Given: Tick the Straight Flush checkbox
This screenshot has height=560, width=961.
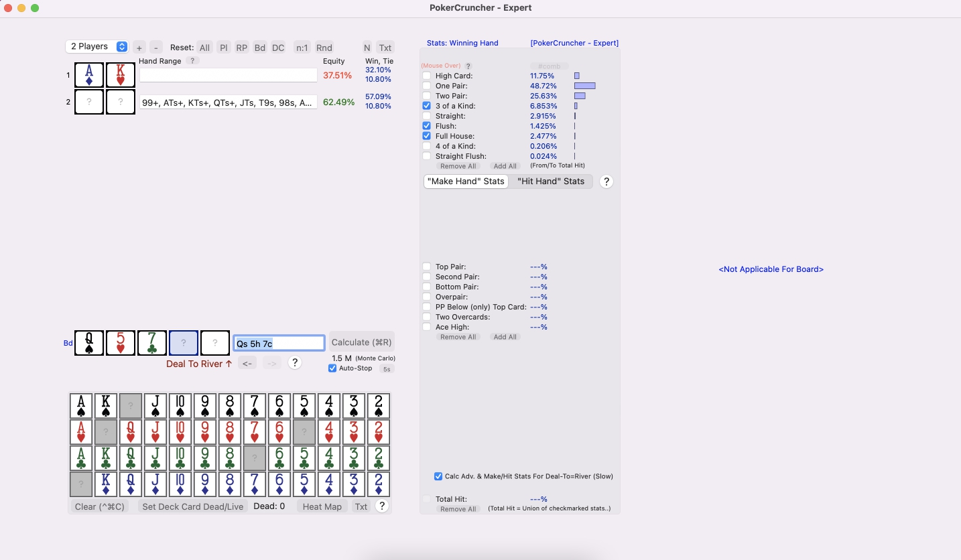Looking at the screenshot, I should coord(427,156).
